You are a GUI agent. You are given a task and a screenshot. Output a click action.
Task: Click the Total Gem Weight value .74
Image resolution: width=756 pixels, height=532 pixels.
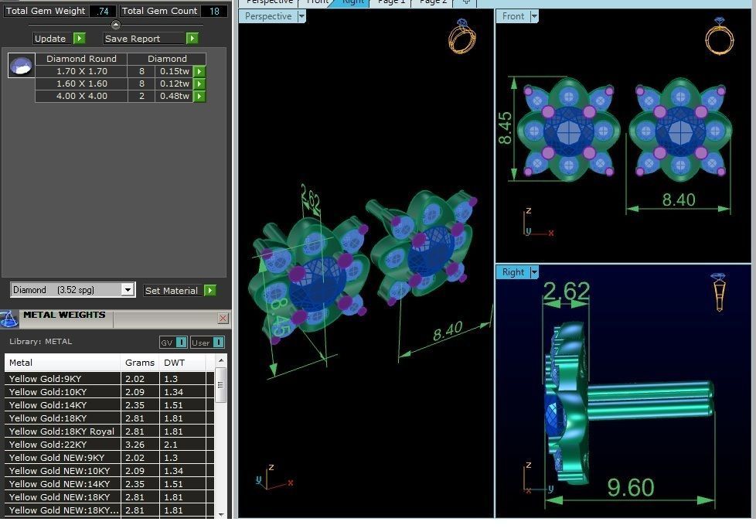click(102, 11)
